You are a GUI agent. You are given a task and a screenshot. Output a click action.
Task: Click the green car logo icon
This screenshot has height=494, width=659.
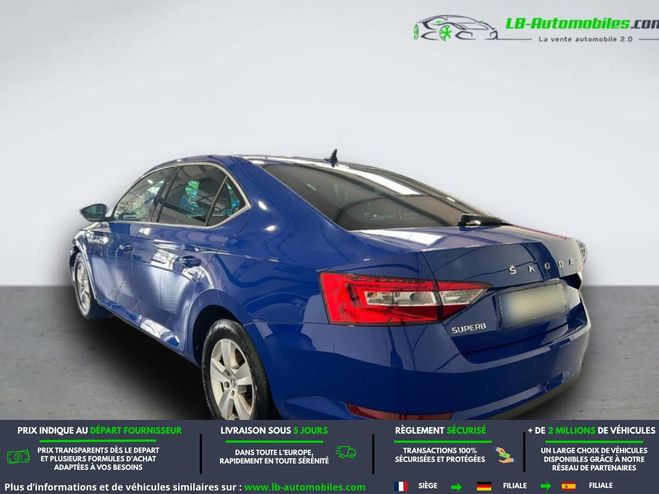pyautogui.click(x=456, y=28)
